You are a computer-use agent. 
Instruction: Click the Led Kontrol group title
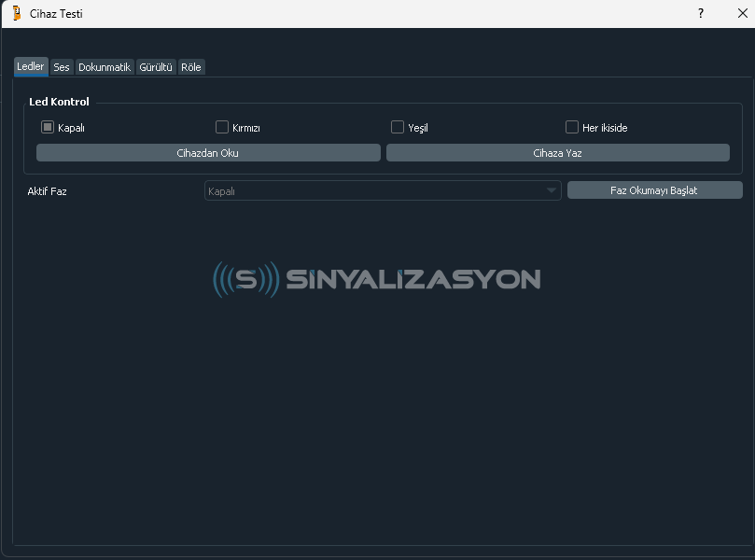tap(59, 102)
